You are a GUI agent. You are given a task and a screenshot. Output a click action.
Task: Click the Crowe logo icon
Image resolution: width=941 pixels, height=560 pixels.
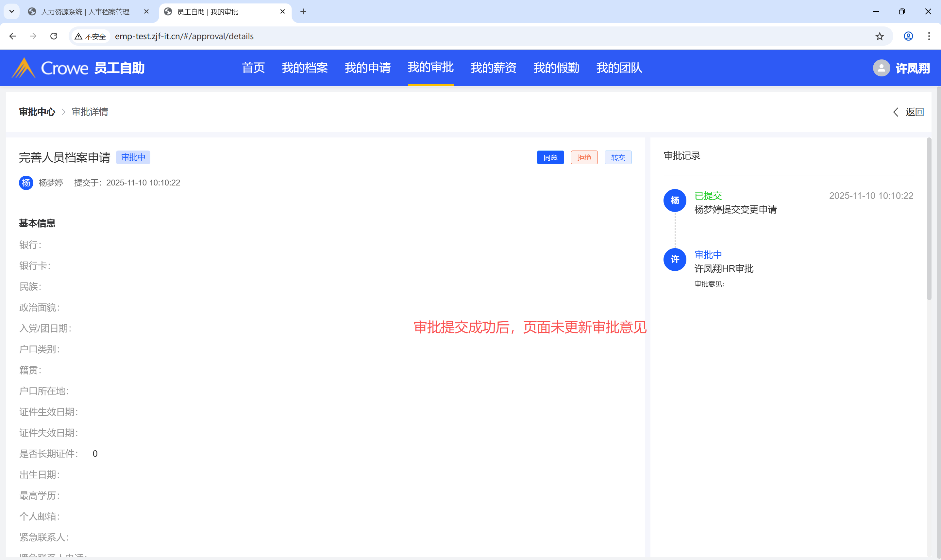pos(24,68)
